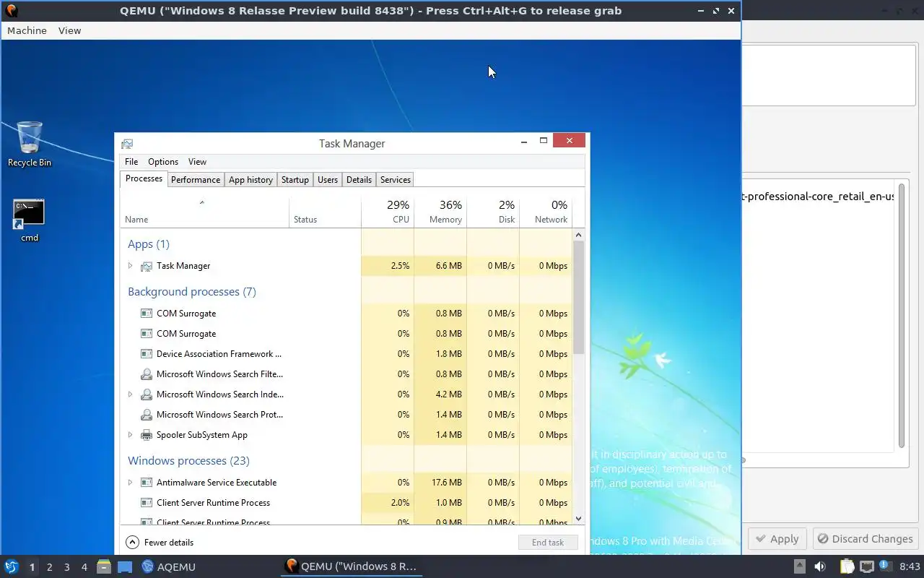
Task: Click the update notification tray icon
Action: tap(887, 566)
